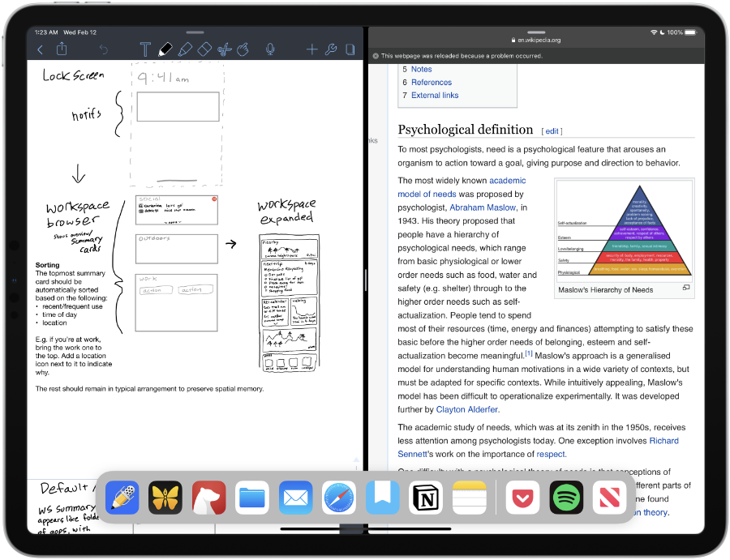This screenshot has width=730, height=560.
Task: Open Safari from dock
Action: pyautogui.click(x=339, y=498)
